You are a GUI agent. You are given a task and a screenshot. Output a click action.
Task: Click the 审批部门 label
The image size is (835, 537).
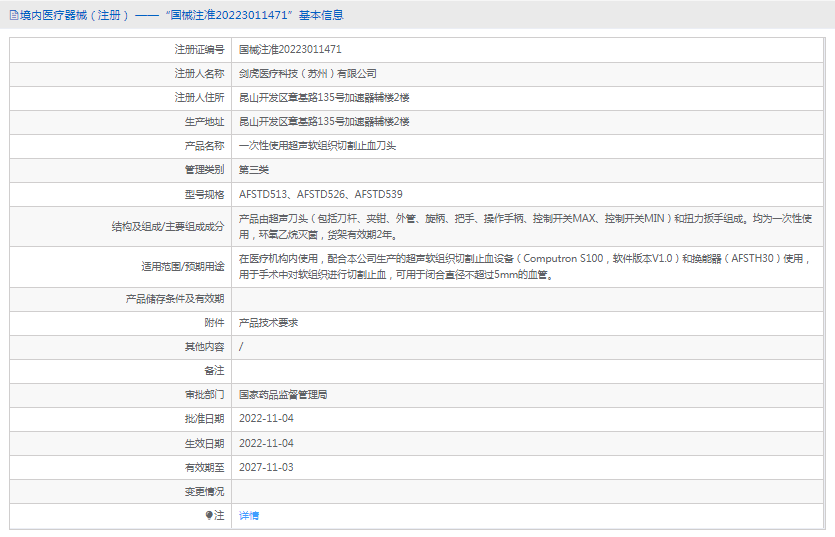coord(204,395)
